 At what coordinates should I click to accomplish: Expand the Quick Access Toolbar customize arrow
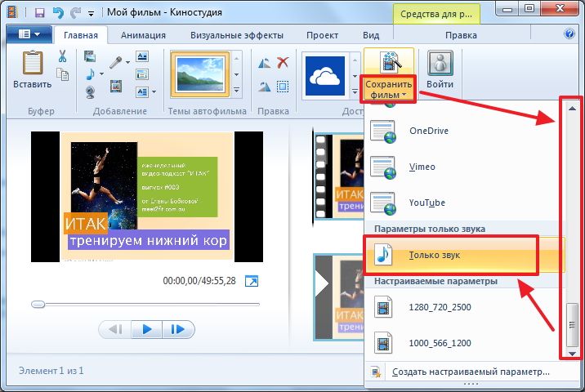[91, 14]
